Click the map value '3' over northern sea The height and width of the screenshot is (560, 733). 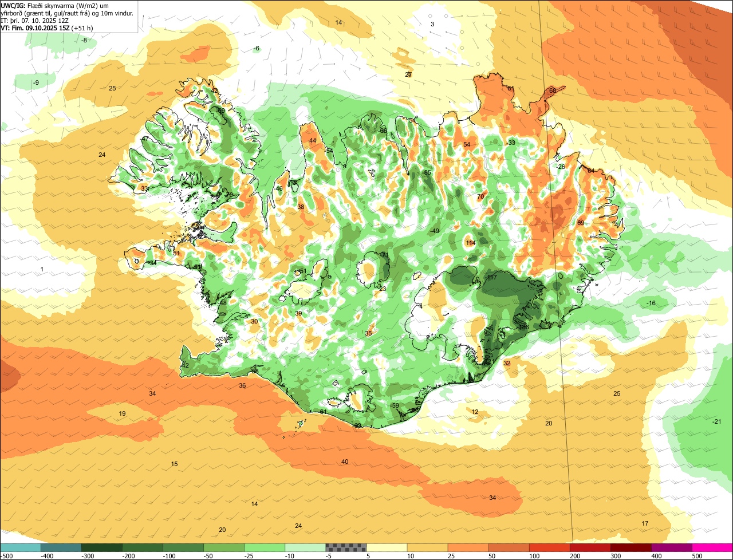432,24
